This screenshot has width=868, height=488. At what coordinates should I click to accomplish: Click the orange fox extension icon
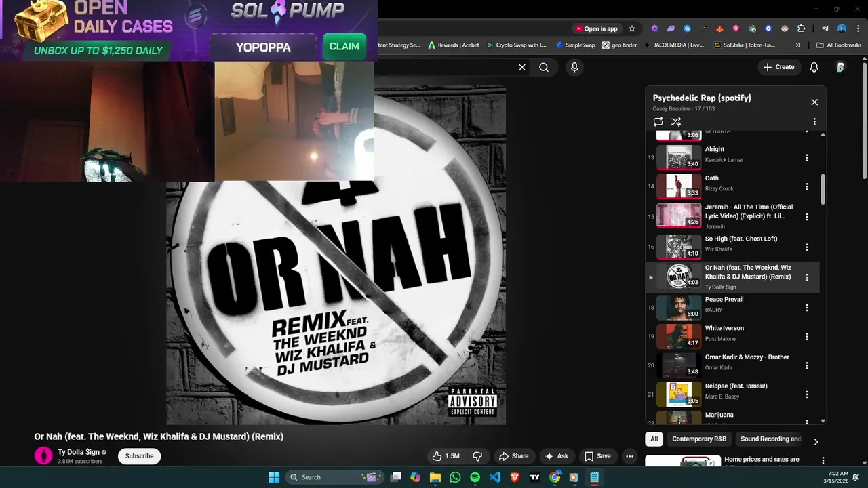719,28
